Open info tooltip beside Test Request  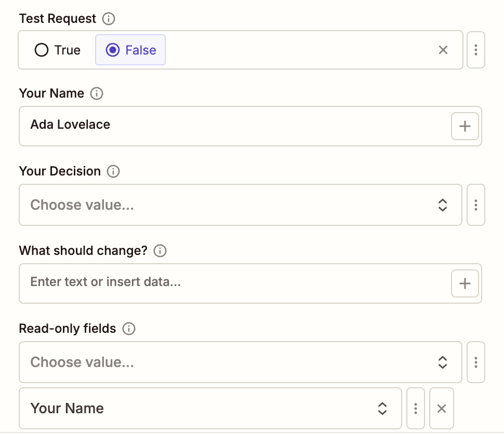109,19
